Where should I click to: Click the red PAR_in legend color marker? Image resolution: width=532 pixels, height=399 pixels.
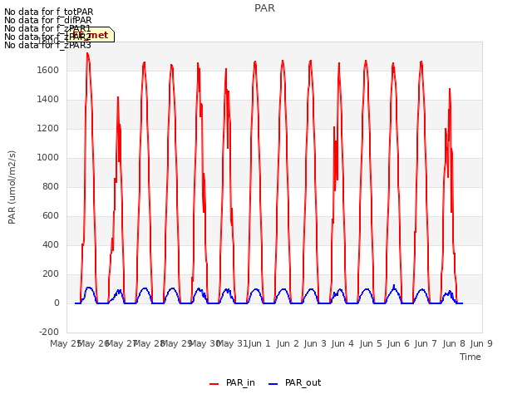[x=214, y=384]
